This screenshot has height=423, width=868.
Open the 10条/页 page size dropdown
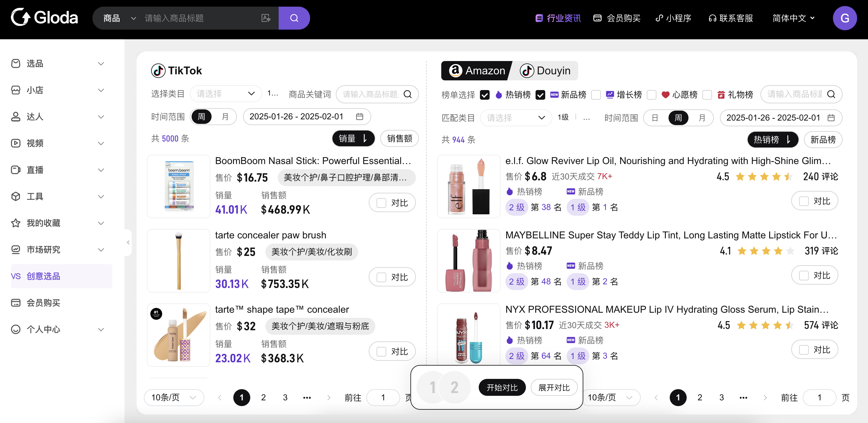(x=173, y=397)
